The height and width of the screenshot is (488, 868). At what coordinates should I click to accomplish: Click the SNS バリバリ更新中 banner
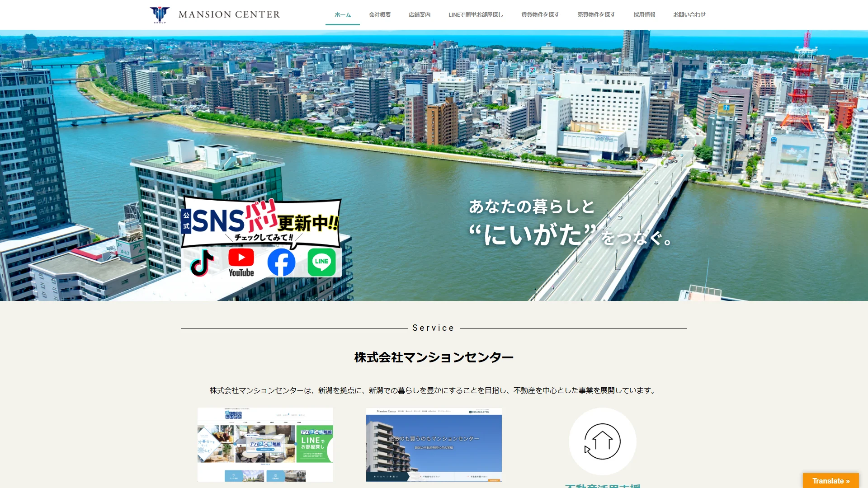click(x=261, y=222)
